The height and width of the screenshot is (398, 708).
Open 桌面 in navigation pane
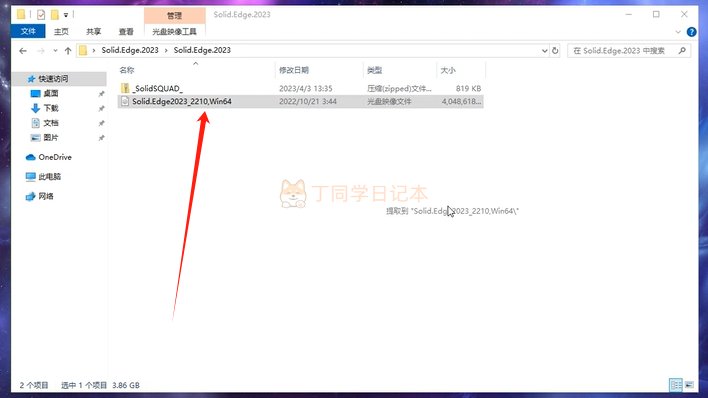(x=51, y=94)
